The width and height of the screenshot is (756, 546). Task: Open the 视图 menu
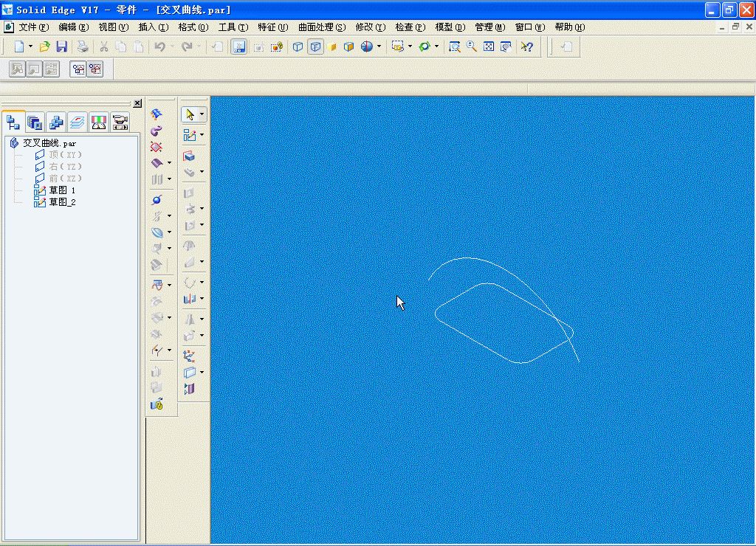114,27
